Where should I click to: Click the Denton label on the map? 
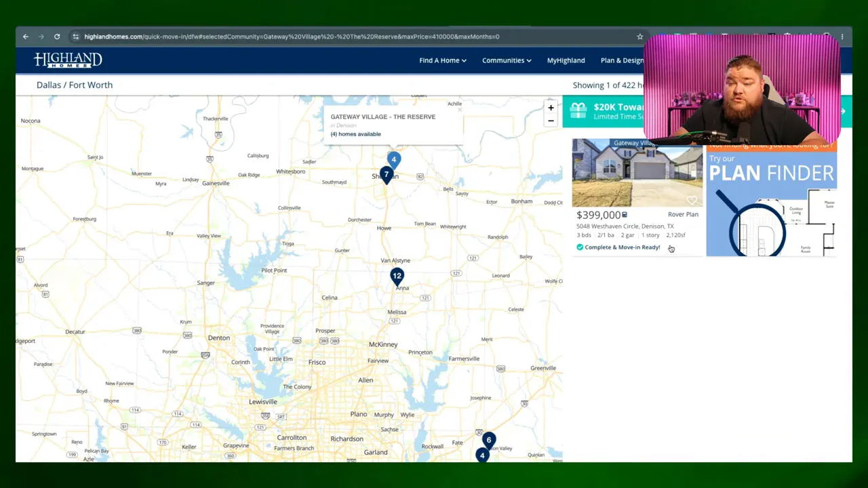click(219, 338)
